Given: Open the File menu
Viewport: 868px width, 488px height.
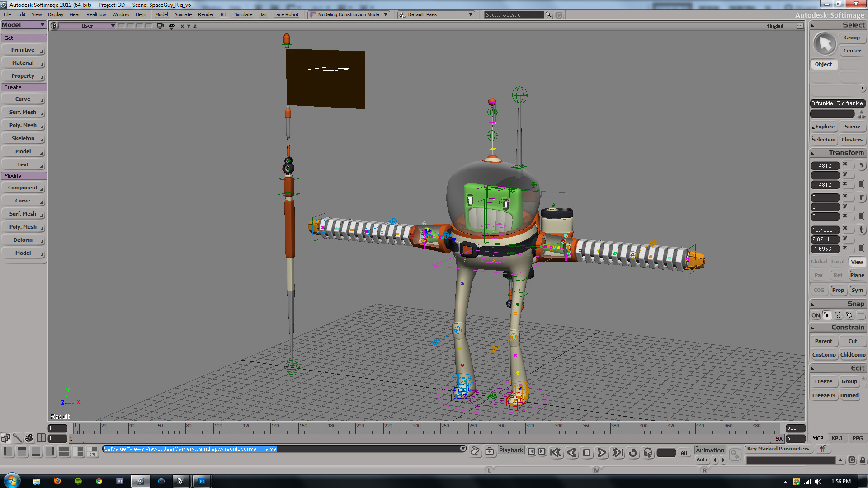Looking at the screenshot, I should pos(7,14).
